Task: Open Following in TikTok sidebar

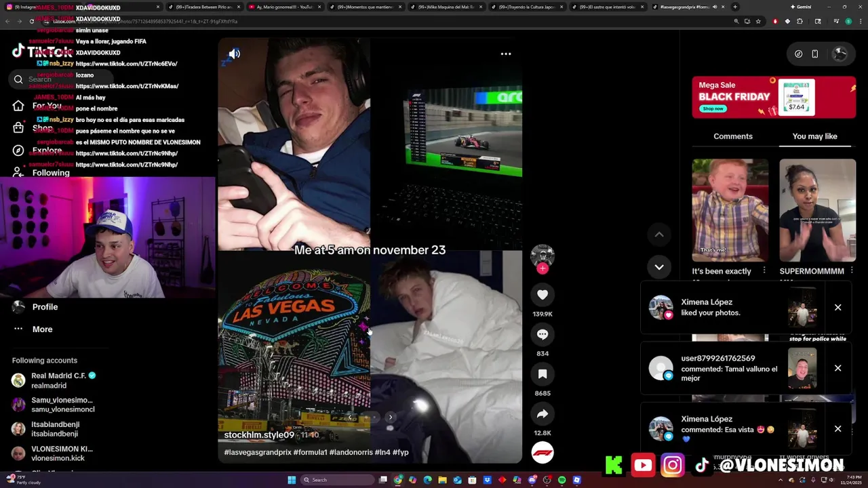Action: coord(42,173)
